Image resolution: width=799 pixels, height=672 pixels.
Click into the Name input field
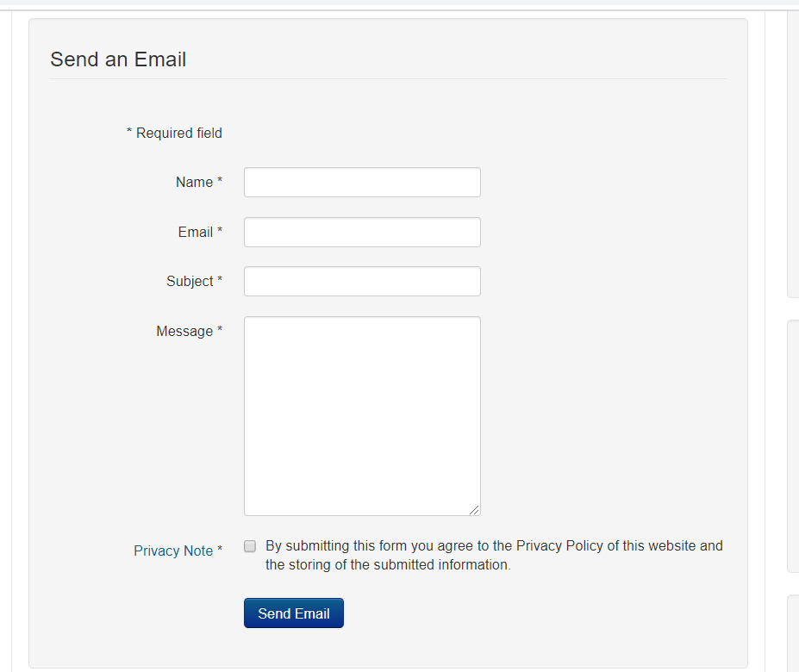[362, 183]
